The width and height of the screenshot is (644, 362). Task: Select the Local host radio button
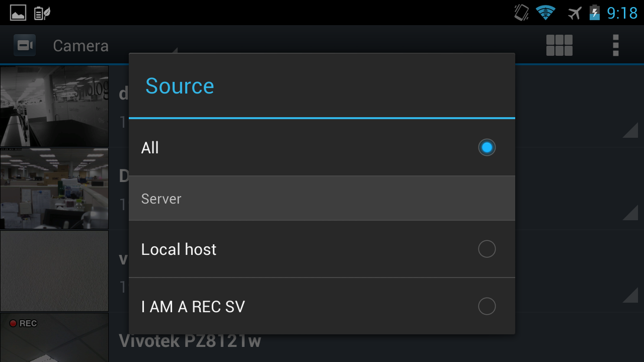[486, 249]
